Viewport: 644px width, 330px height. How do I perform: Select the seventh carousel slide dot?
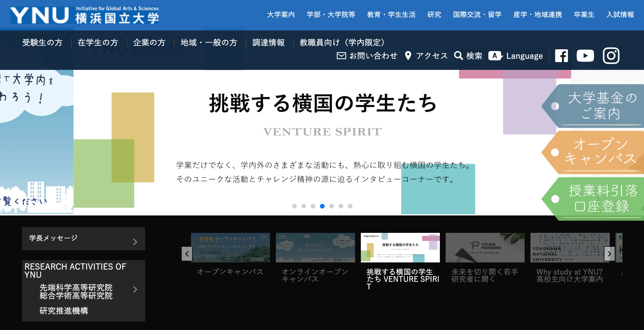click(350, 206)
